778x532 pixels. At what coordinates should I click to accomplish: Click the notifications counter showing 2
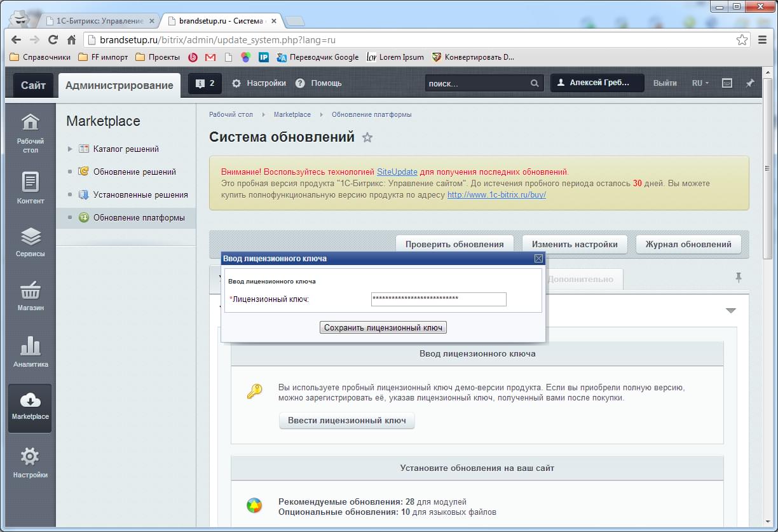pos(205,83)
